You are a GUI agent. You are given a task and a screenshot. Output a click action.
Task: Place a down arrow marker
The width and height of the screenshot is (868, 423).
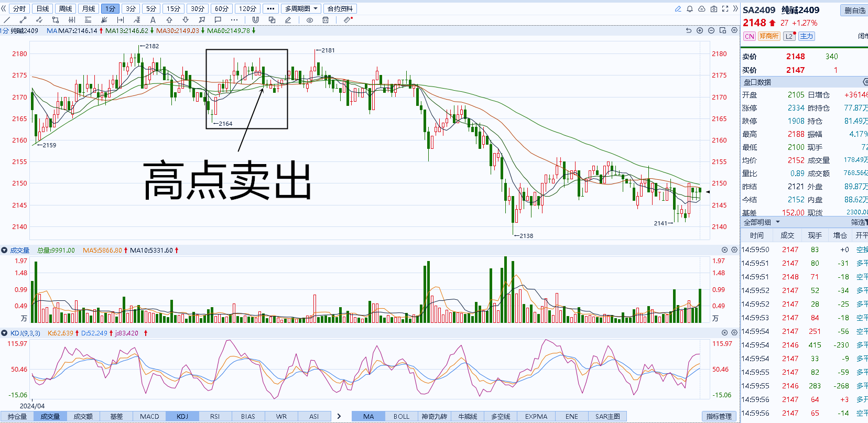coord(186,20)
